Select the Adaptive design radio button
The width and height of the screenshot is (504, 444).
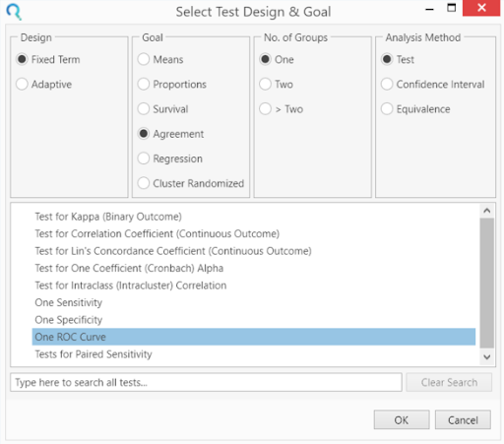click(x=22, y=85)
